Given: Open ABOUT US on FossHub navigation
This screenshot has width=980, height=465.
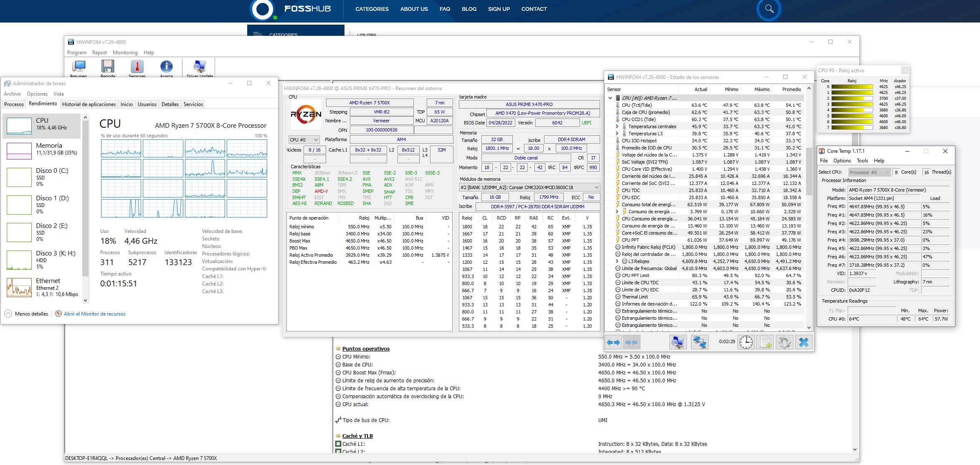Looking at the screenshot, I should click(414, 9).
